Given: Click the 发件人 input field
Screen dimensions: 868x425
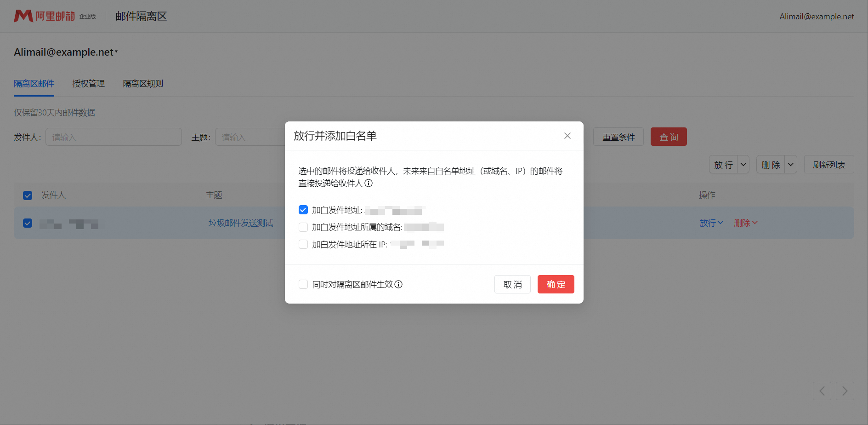Looking at the screenshot, I should [113, 137].
